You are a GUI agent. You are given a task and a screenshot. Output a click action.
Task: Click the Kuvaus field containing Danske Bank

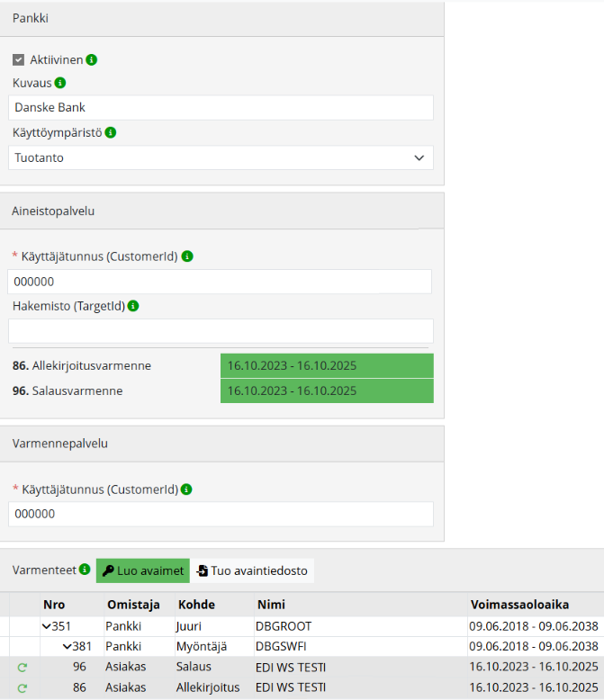tap(221, 108)
